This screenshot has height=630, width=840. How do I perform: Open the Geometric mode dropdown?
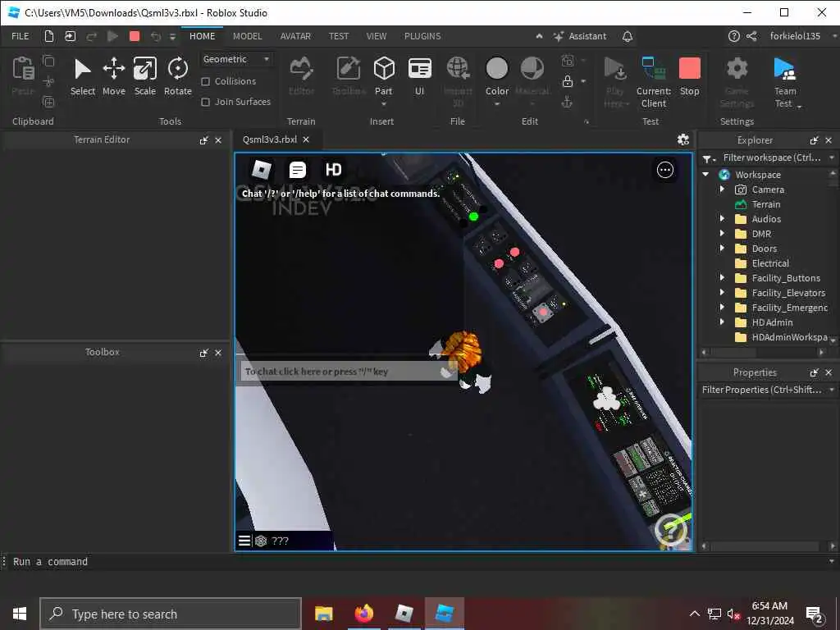(235, 59)
